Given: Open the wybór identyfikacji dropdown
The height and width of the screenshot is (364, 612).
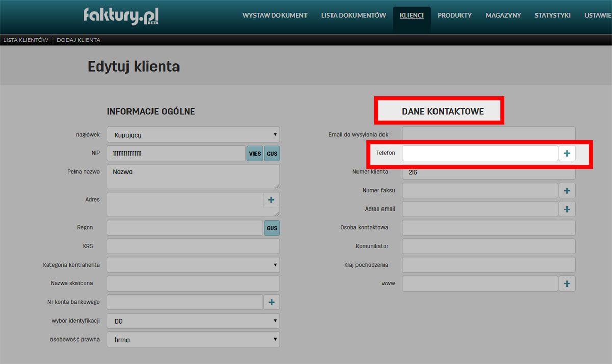Looking at the screenshot, I should click(x=193, y=321).
